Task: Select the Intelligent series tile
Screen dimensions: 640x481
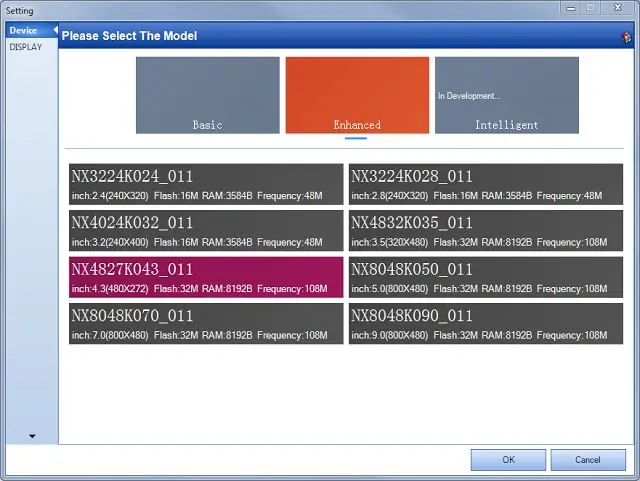Action: pyautogui.click(x=507, y=95)
